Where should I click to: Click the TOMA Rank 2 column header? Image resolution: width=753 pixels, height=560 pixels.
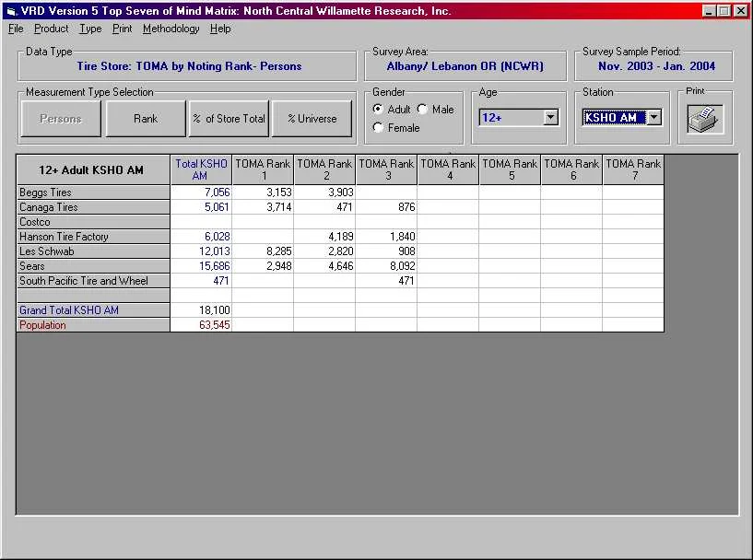pos(324,169)
